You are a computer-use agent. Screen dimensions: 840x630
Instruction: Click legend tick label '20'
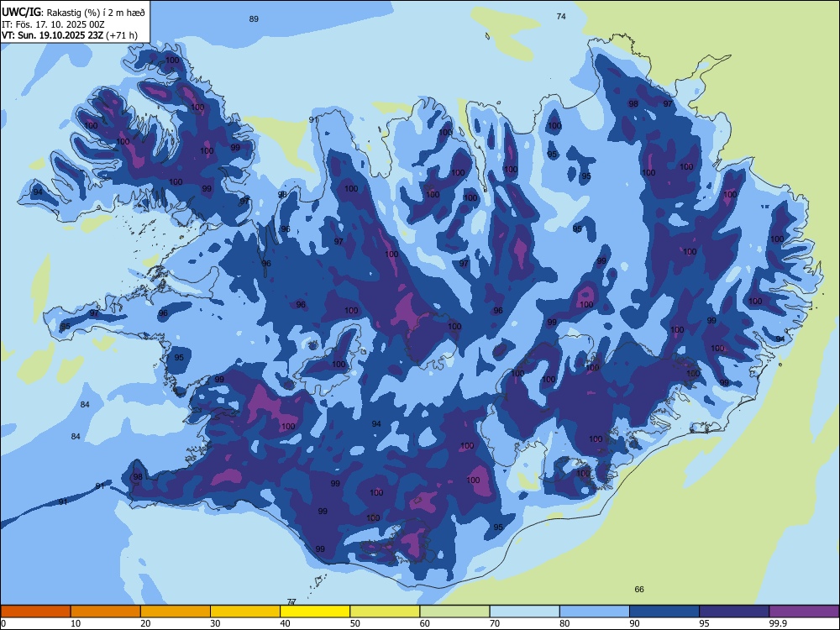tap(145, 623)
